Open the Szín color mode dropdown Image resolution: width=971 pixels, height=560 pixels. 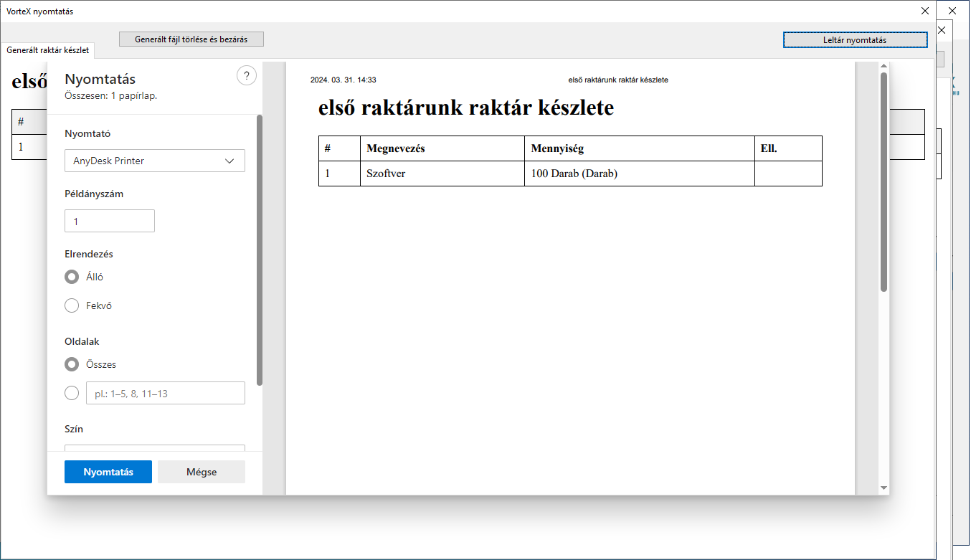click(155, 449)
